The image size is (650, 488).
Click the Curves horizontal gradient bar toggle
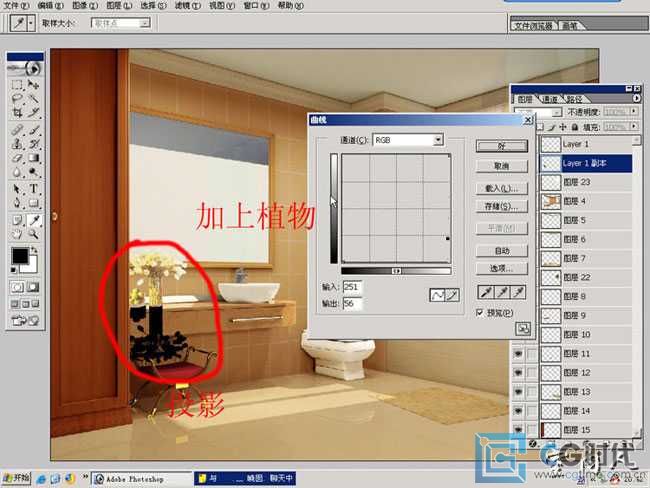click(x=396, y=271)
